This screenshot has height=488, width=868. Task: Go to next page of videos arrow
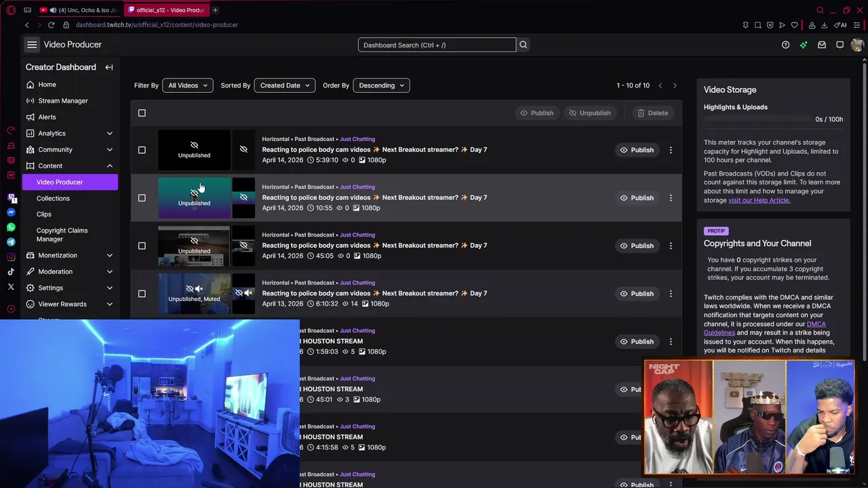(675, 85)
